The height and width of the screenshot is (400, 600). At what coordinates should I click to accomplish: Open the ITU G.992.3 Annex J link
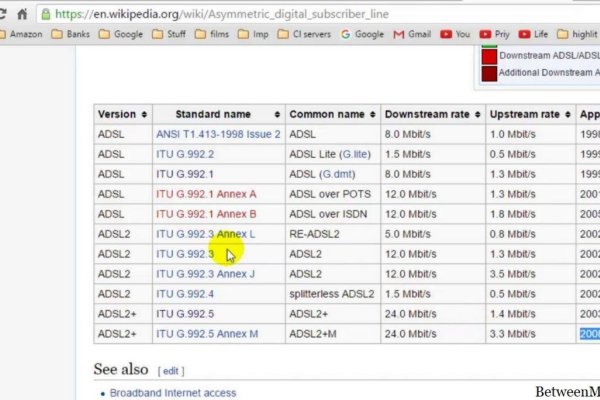pos(205,274)
